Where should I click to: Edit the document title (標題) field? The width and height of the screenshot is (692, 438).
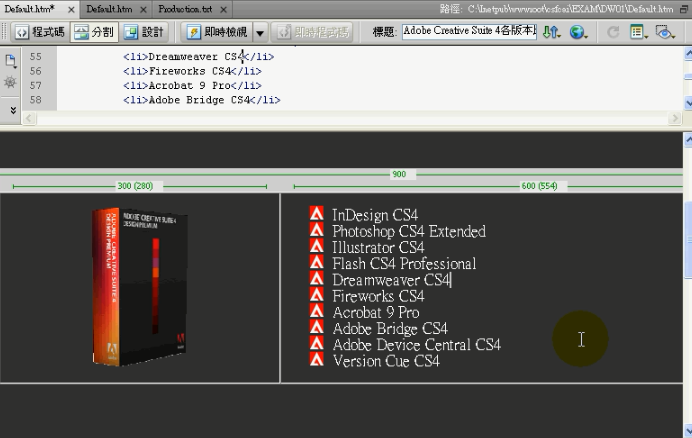[470, 31]
